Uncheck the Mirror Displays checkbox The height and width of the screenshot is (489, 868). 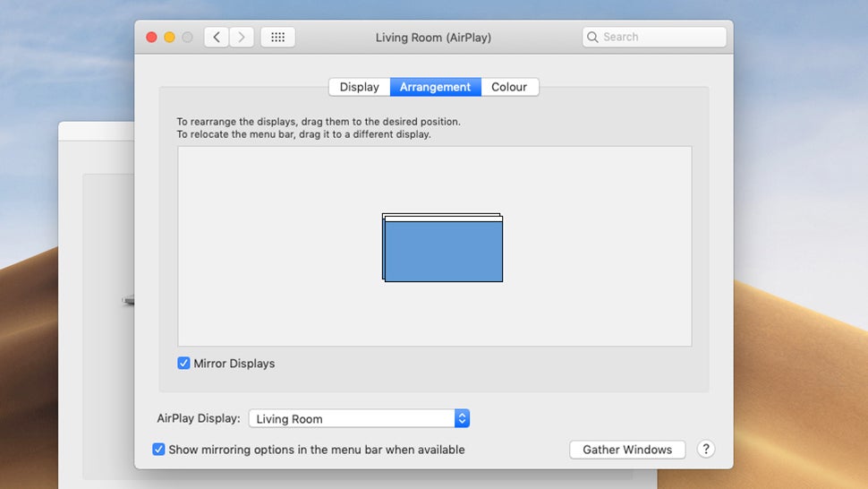[183, 364]
